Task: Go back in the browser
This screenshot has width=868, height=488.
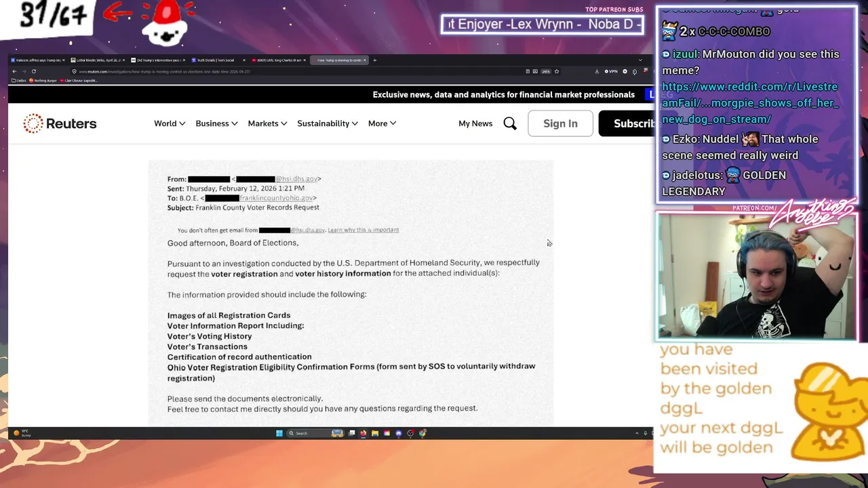Action: (x=14, y=71)
